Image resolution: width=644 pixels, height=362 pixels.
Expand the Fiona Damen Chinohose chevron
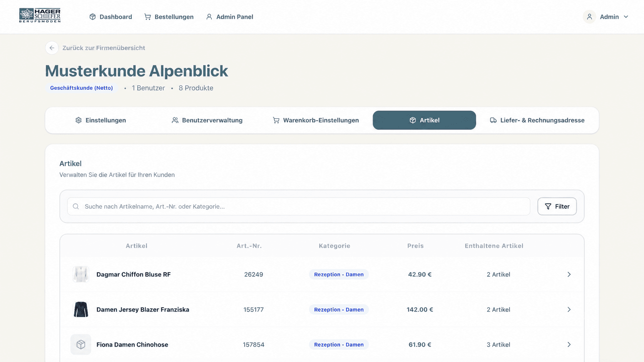coord(569,345)
